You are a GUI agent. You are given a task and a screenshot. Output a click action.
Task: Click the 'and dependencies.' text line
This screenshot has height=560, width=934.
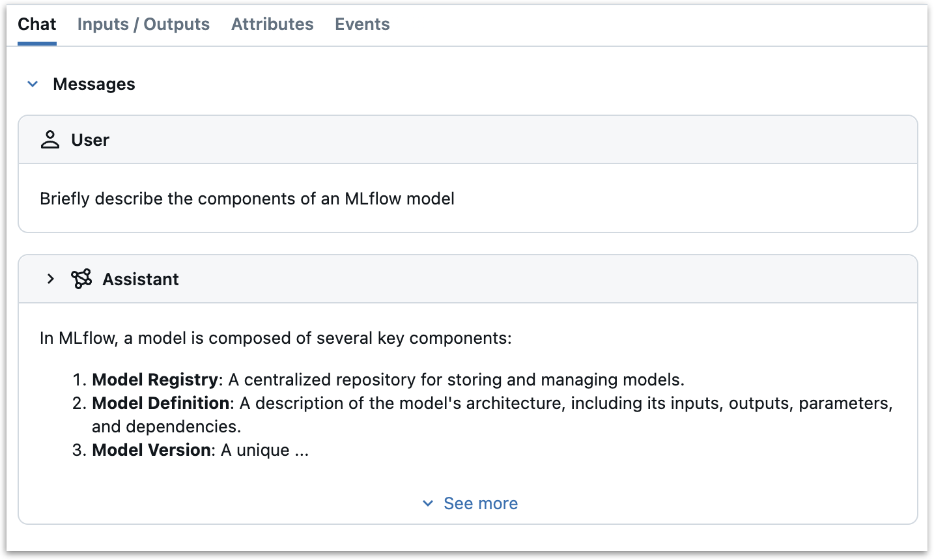(x=166, y=427)
